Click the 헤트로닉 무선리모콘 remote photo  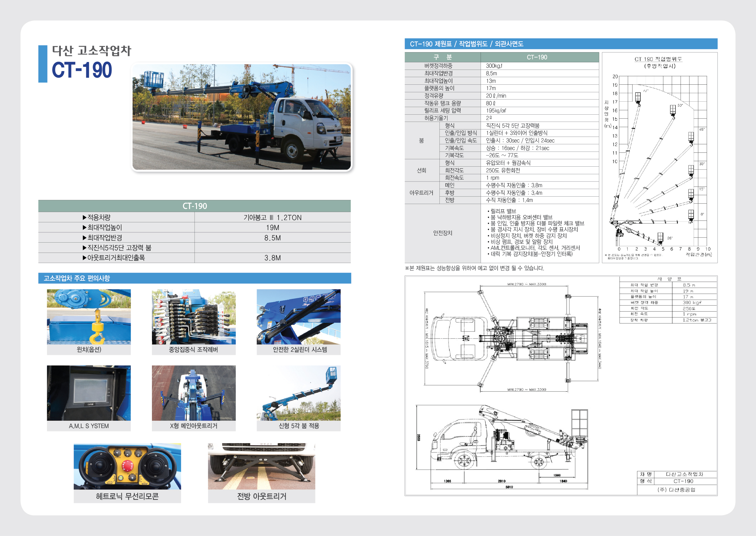[127, 466]
